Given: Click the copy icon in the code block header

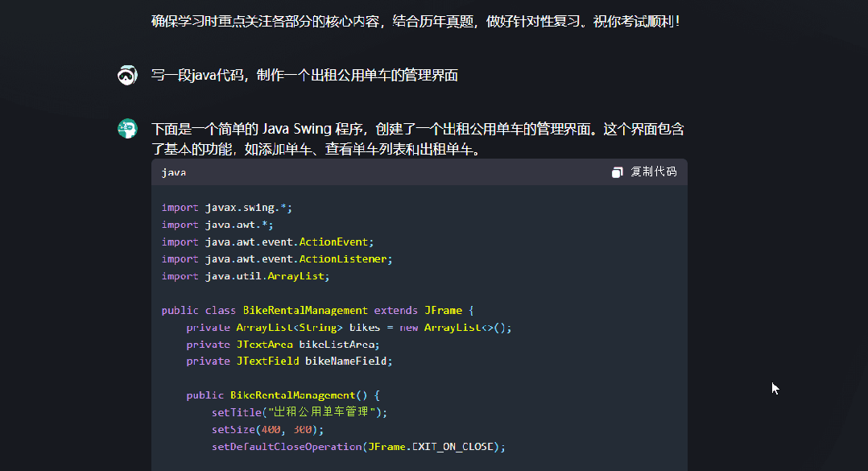Looking at the screenshot, I should pos(618,172).
